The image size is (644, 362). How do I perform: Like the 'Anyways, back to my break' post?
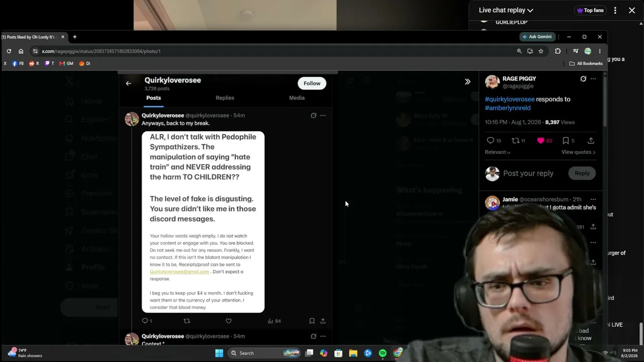pyautogui.click(x=228, y=321)
